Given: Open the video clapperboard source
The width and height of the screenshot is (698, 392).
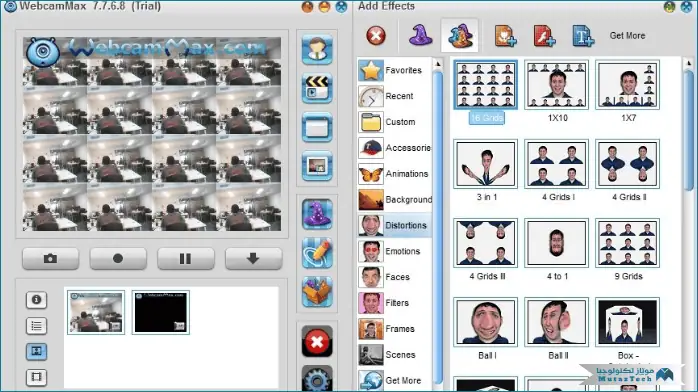Looking at the screenshot, I should (317, 88).
